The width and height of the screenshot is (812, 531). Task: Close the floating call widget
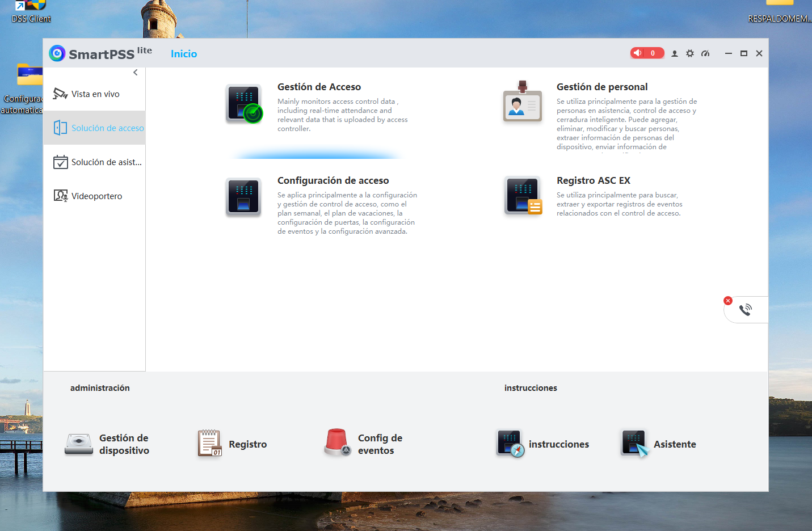click(x=728, y=301)
